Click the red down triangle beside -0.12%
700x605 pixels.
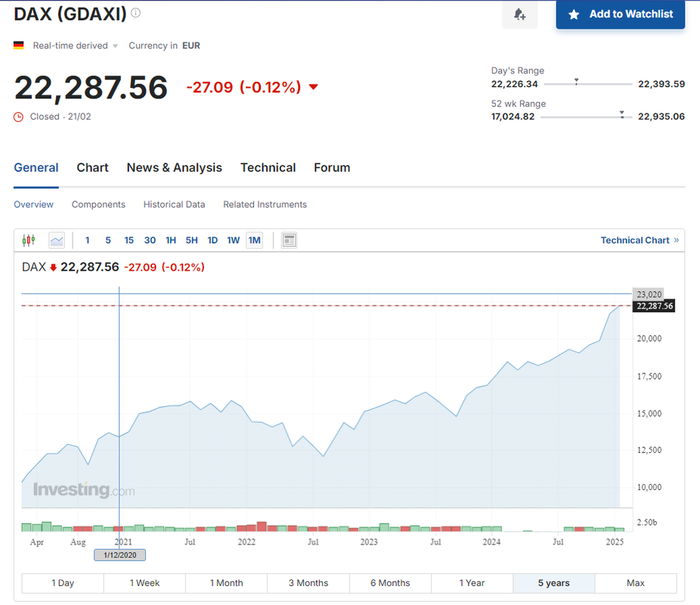[314, 87]
